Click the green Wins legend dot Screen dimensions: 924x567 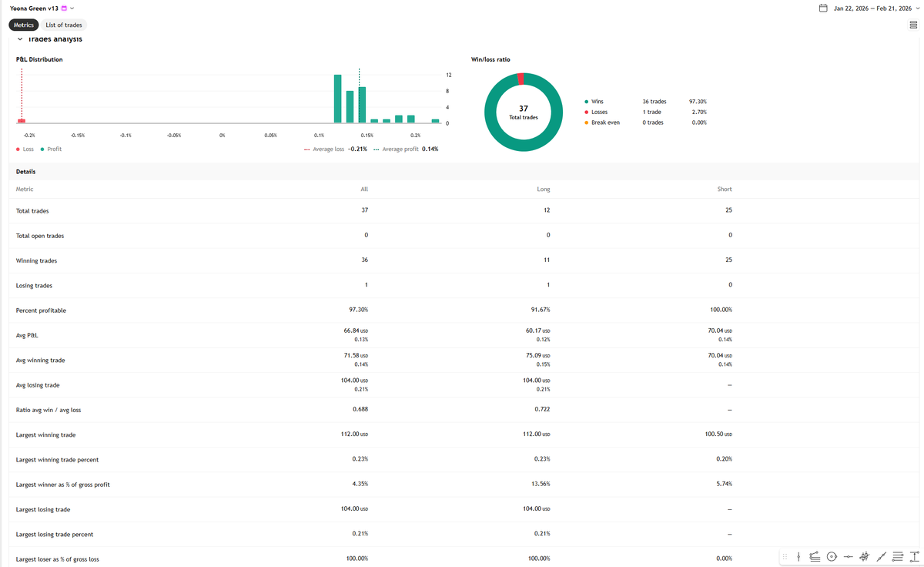[587, 101]
